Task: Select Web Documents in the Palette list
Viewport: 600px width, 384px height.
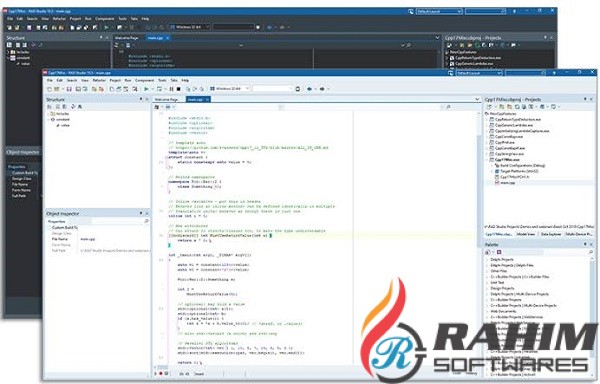Action: (503, 311)
